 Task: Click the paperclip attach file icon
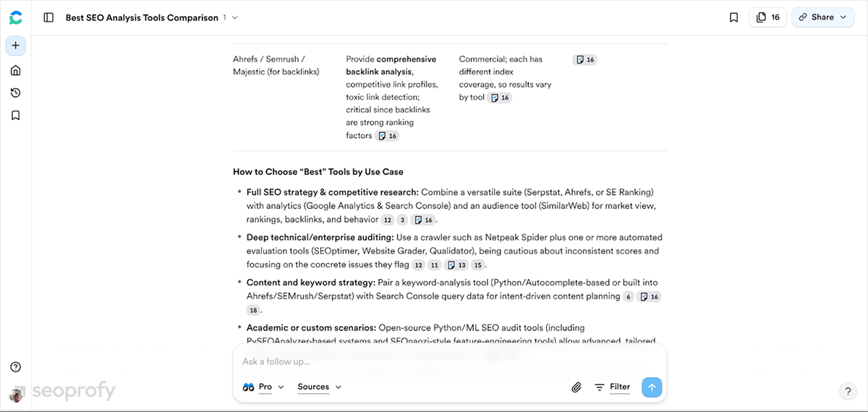[x=576, y=387]
